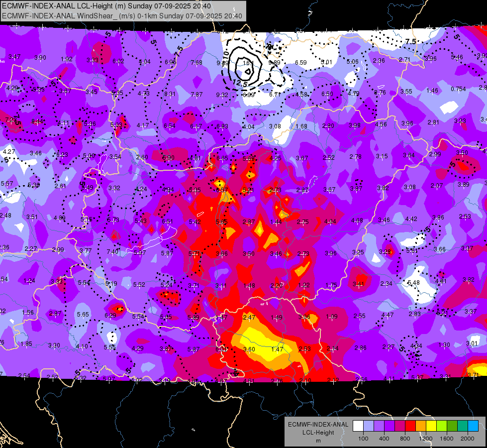The image size is (487, 448).
Task: Click the red legend swatch
Action: pyautogui.click(x=410, y=426)
